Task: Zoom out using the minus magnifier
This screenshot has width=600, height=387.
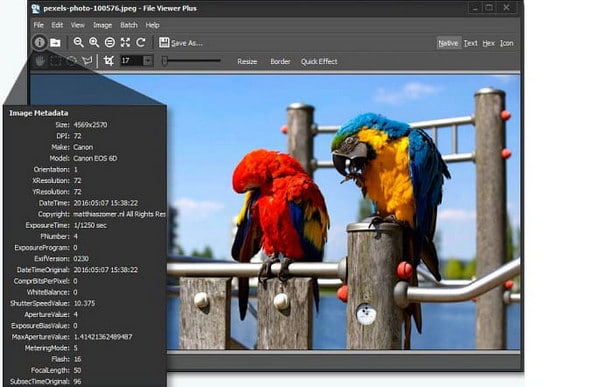Action: [78, 42]
